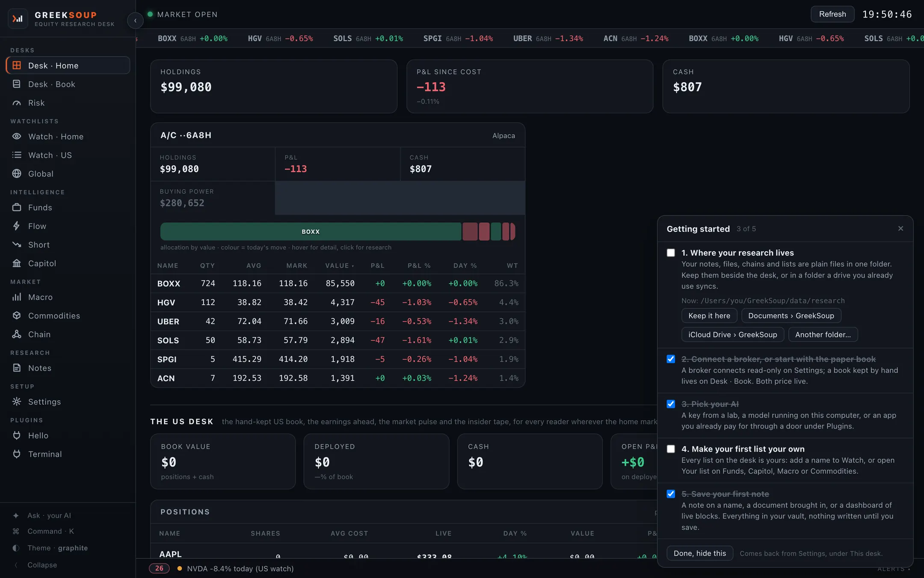Open the Terminal plug icon
Viewport: 924px width, 578px height.
tap(17, 454)
